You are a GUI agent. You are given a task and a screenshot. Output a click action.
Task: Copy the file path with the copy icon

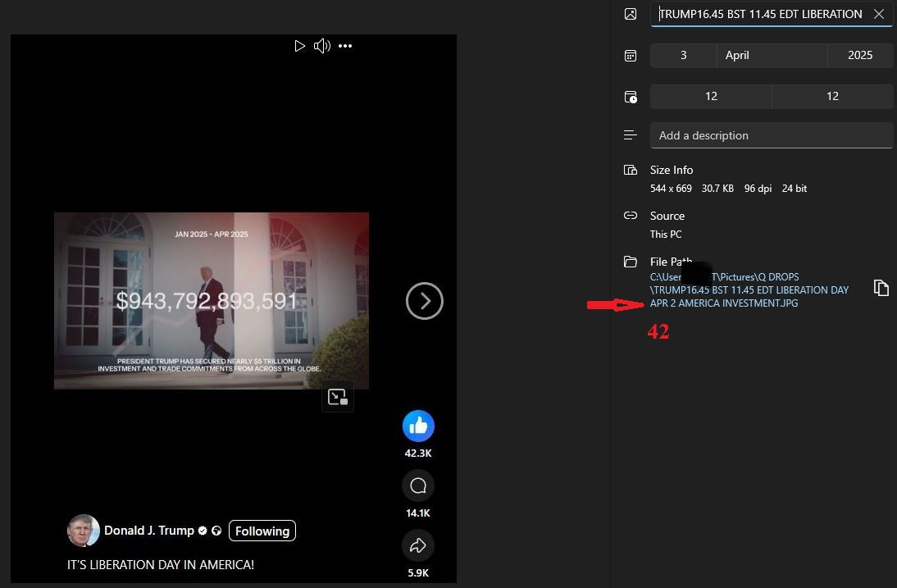coord(881,288)
